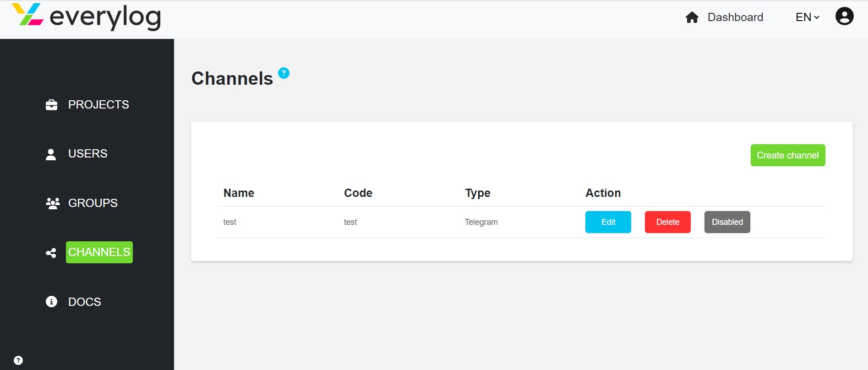Click the sidebar bottom help icon

coord(18,360)
